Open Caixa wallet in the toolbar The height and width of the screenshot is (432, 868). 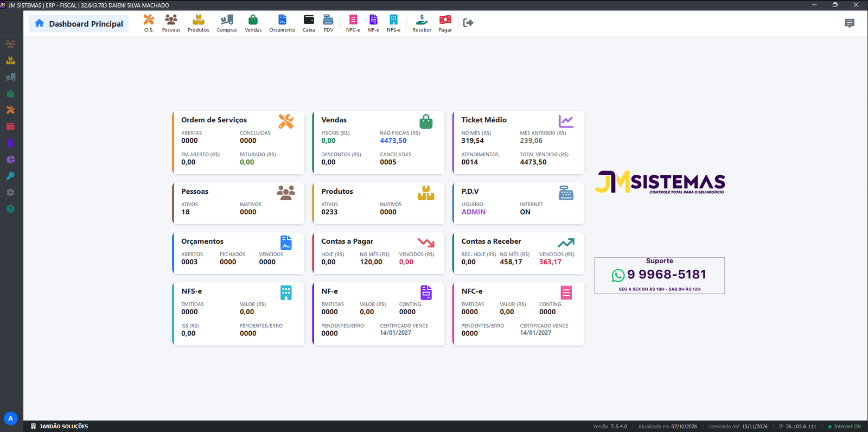tap(309, 23)
